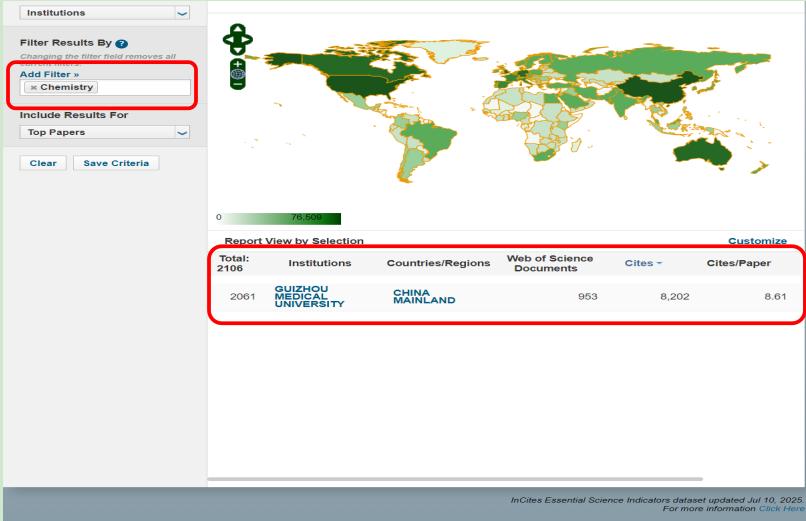Click the documents value 953
This screenshot has height=521, width=806.
[588, 296]
